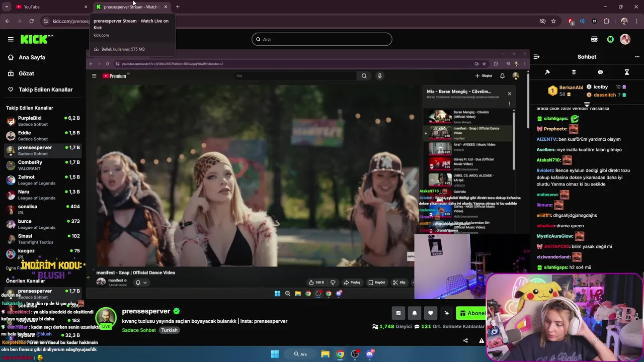This screenshot has width=644, height=362.
Task: Click the sparkle icon button beside heart
Action: tap(446, 313)
